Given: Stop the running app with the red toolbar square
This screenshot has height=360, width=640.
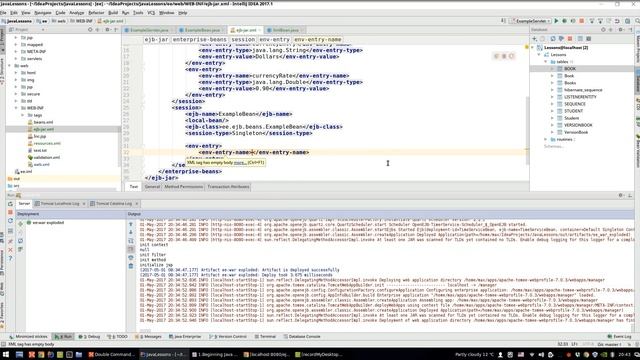Looking at the screenshot, I should [x=582, y=21].
